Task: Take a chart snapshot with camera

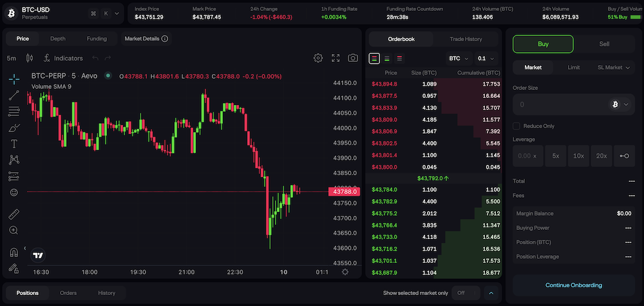Action: tap(353, 58)
